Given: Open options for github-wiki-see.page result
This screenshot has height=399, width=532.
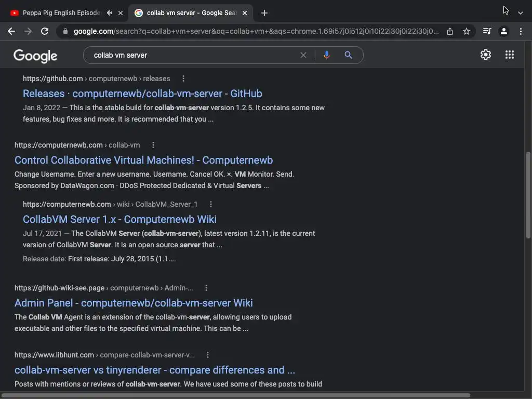Looking at the screenshot, I should pos(206,288).
